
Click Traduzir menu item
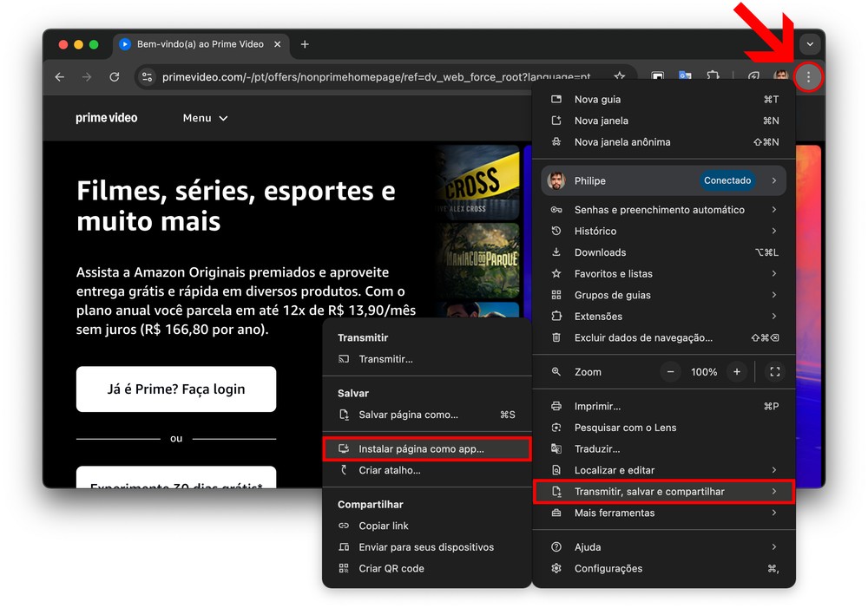coord(664,448)
